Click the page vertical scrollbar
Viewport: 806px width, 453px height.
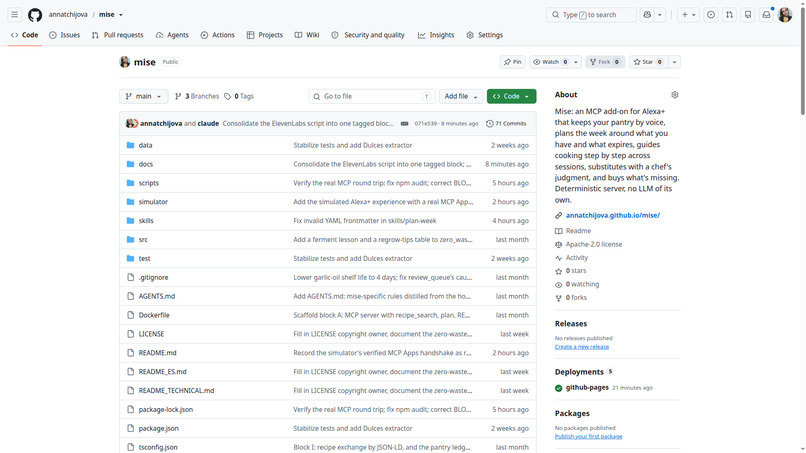[802, 59]
